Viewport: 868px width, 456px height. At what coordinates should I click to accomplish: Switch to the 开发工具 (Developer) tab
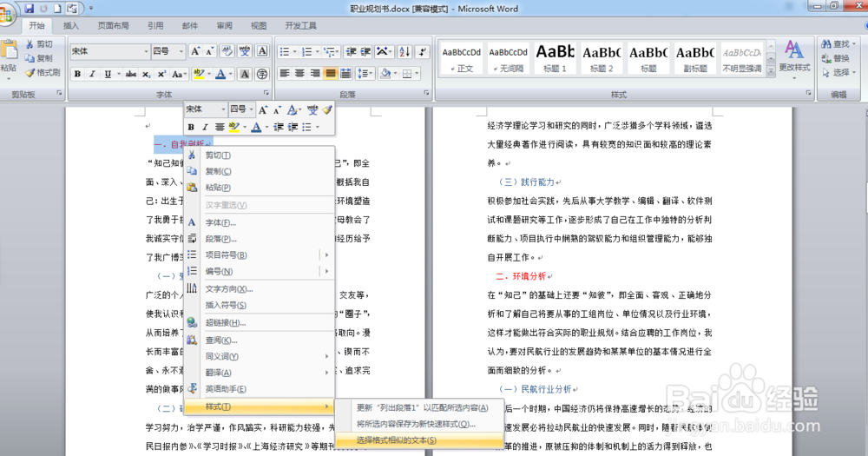(300, 25)
